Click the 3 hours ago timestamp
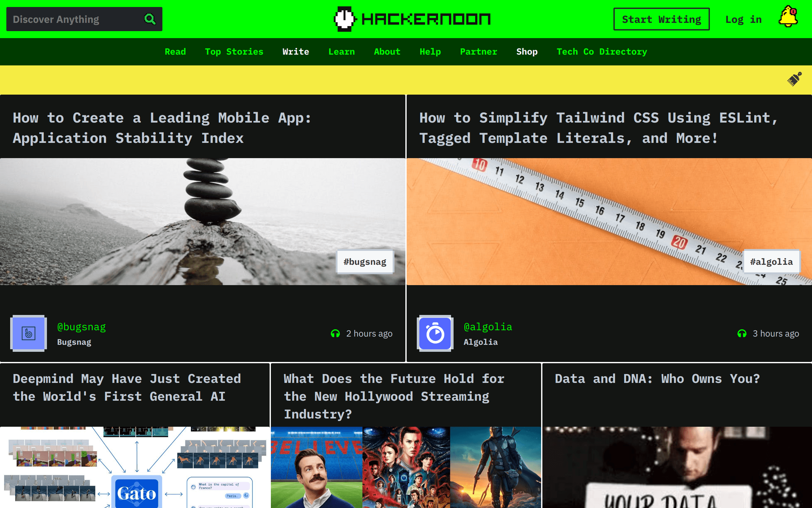This screenshot has height=508, width=812. (776, 334)
